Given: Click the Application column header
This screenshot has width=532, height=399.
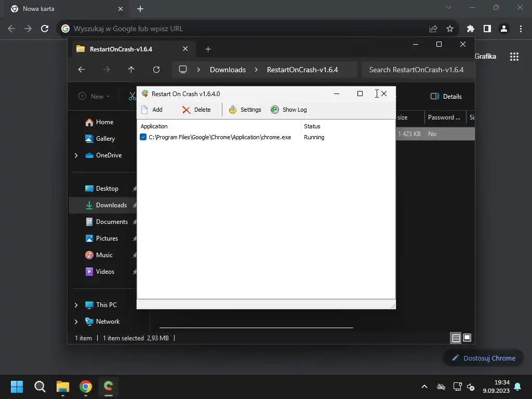Looking at the screenshot, I should (154, 126).
